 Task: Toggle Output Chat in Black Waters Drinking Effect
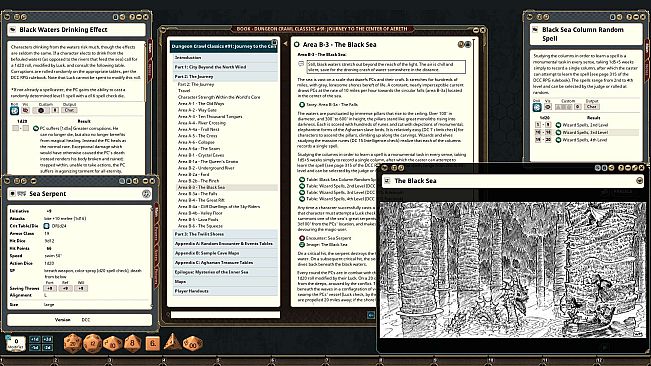click(69, 110)
